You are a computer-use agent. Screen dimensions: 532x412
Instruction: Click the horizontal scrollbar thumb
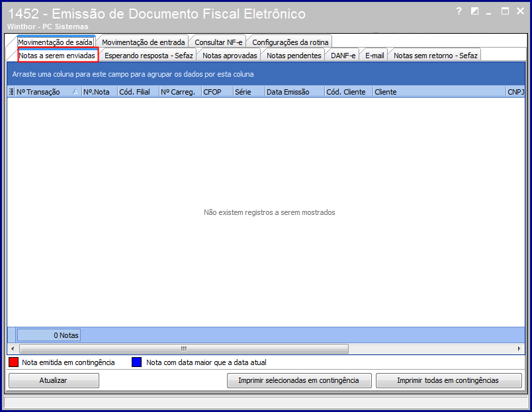coord(184,349)
